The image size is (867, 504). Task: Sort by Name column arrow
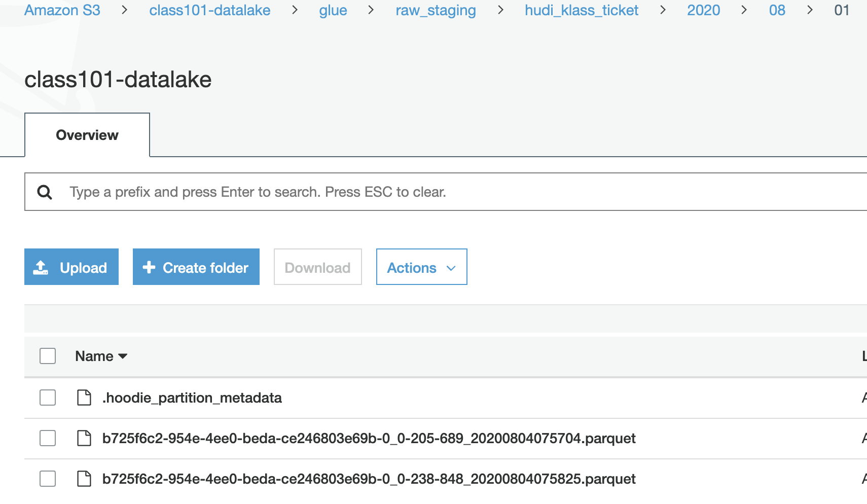pyautogui.click(x=123, y=356)
